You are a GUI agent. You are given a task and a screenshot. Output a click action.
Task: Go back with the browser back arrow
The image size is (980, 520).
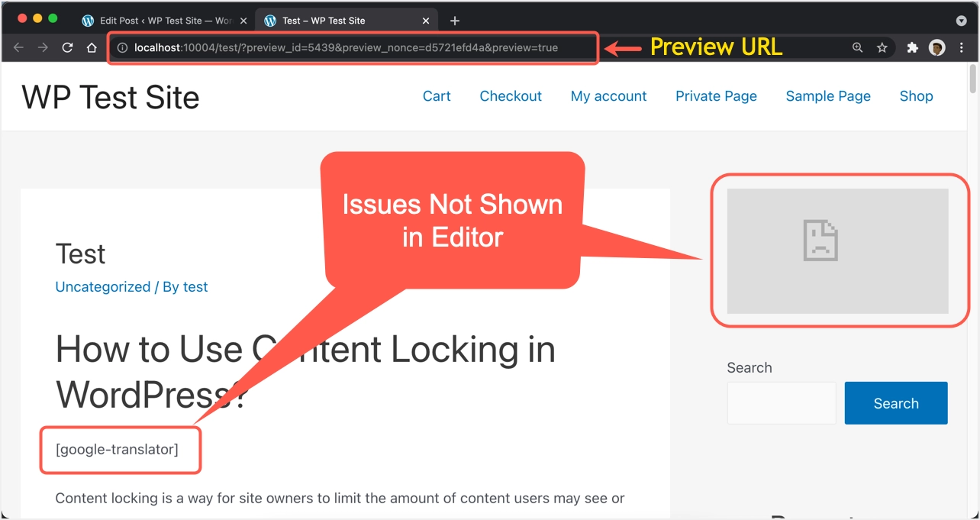pyautogui.click(x=19, y=47)
